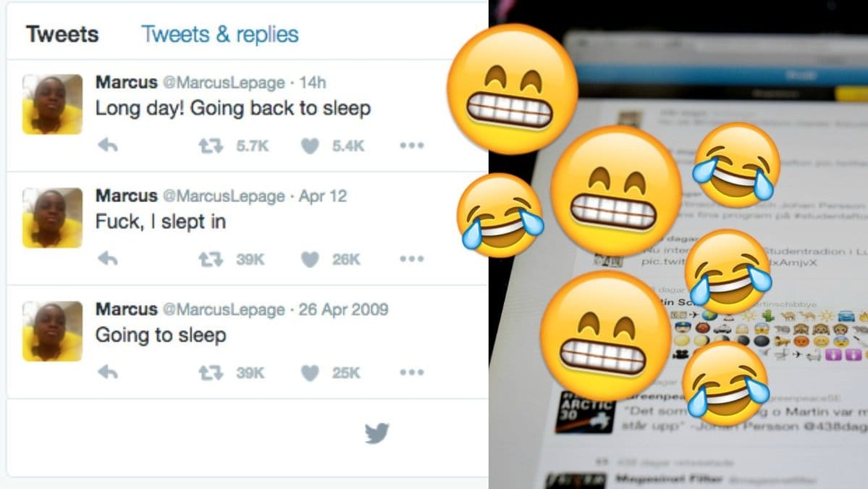Like the tweet posted 14h ago
Image resolution: width=868 pixels, height=489 pixels.
click(x=310, y=146)
